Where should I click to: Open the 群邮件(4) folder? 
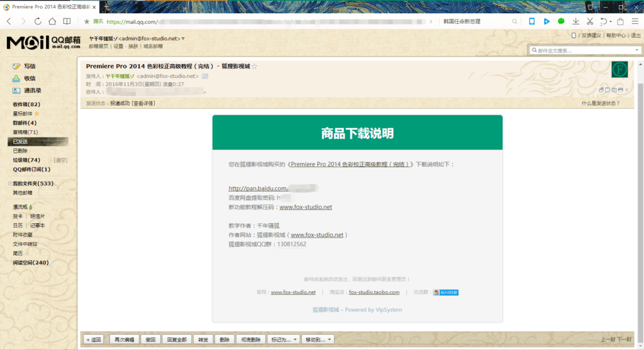(25, 123)
